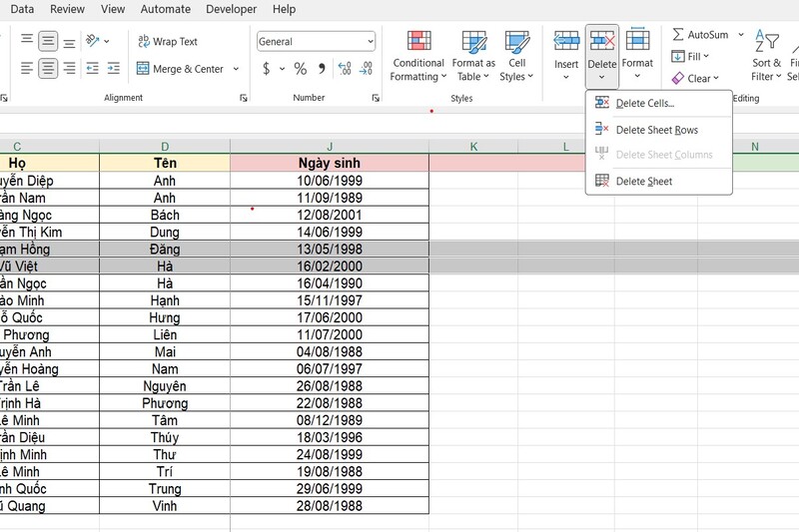
Task: Click the Bottom Align icon
Action: [69, 42]
